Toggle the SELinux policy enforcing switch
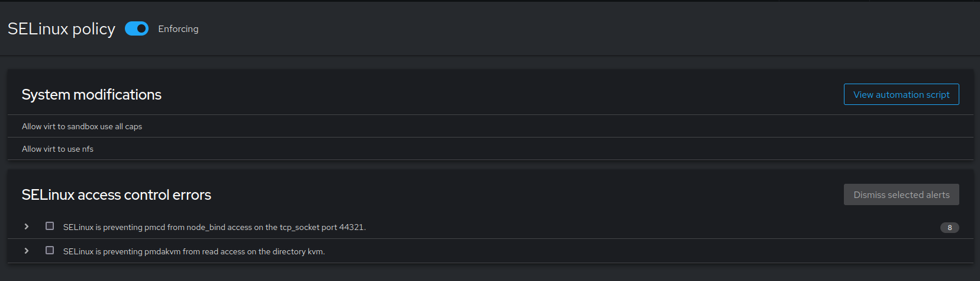This screenshot has height=281, width=980. click(x=137, y=28)
